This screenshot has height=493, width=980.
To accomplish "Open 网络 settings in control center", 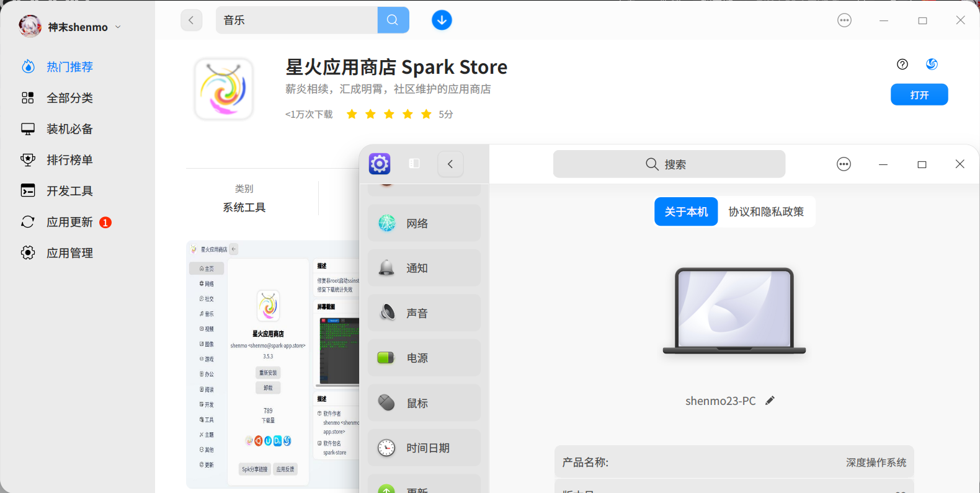I will [x=424, y=223].
